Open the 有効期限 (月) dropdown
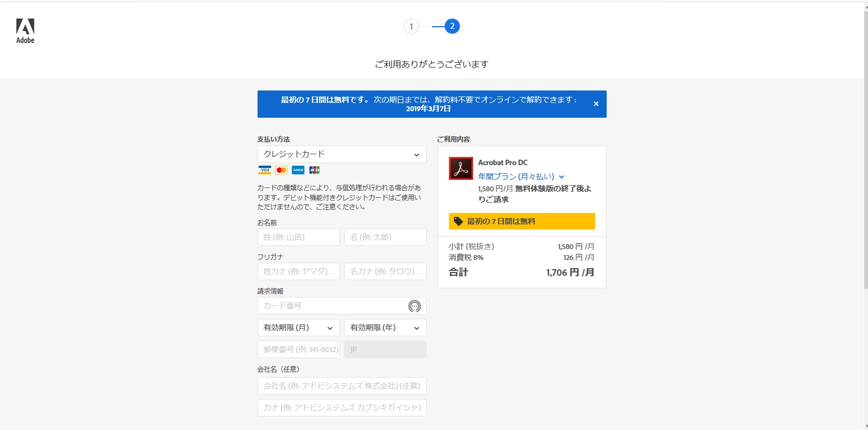Screen dimensions: 868x430 pos(298,328)
